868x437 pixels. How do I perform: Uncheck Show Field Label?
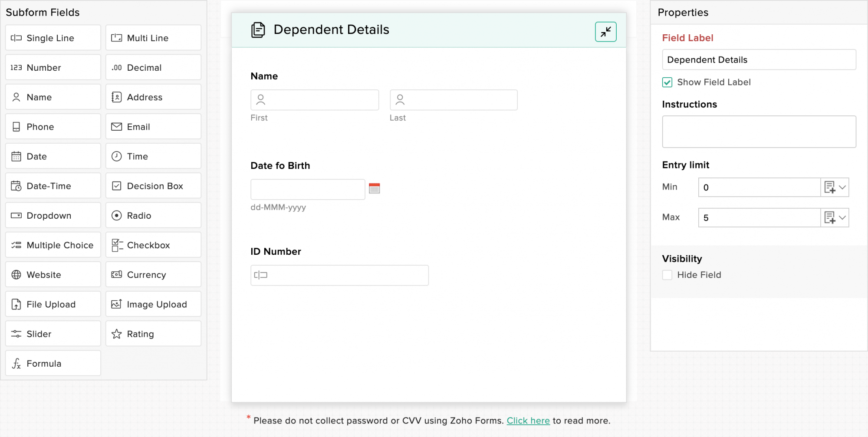667,82
